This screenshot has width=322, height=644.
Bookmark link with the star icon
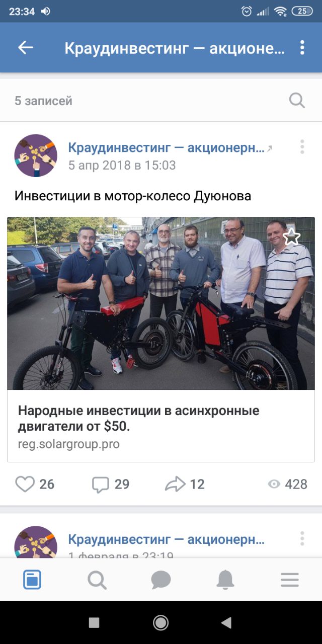(x=291, y=237)
